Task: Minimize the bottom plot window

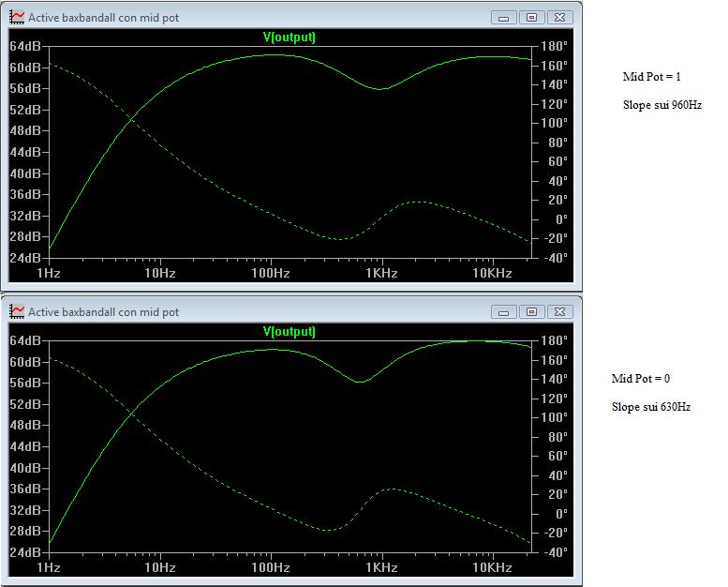Action: pos(504,311)
